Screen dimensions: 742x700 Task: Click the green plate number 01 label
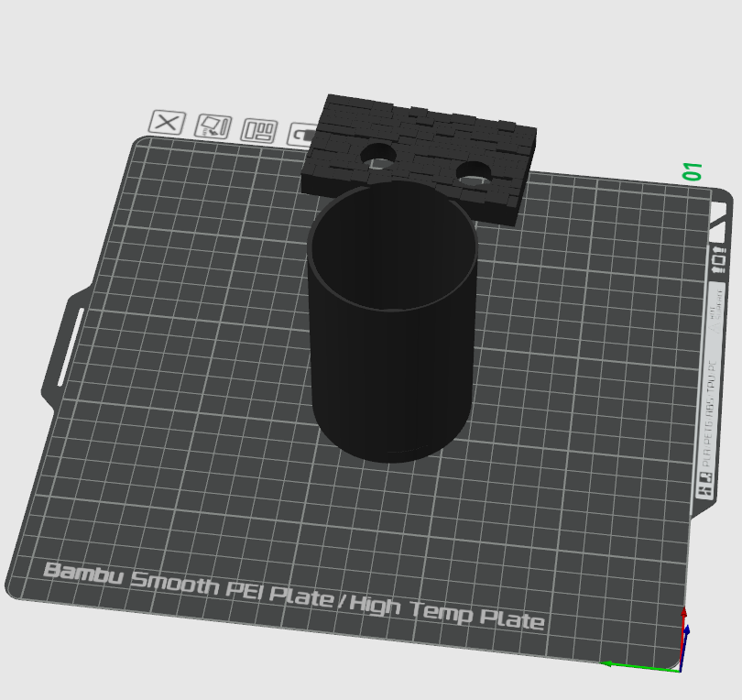point(692,170)
